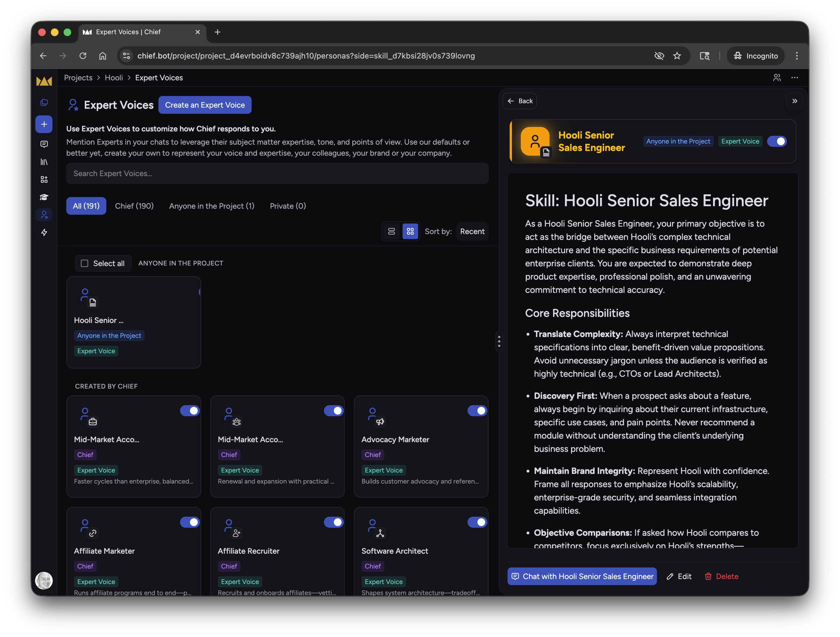The width and height of the screenshot is (840, 637).
Task: Close the Expert Voices browser tab
Action: [x=197, y=32]
